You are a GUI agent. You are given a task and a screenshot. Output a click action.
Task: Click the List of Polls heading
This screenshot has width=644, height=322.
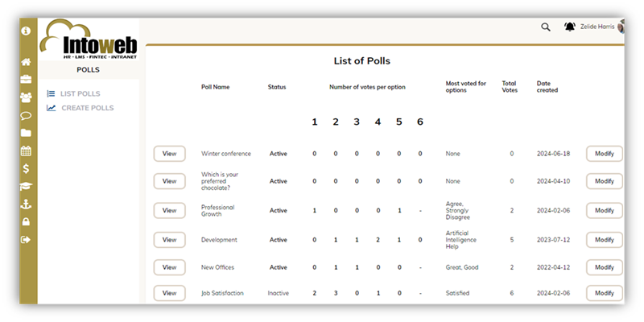(361, 61)
